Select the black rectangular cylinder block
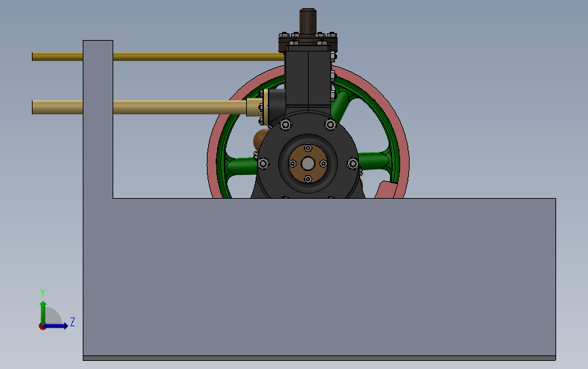 pos(308,79)
